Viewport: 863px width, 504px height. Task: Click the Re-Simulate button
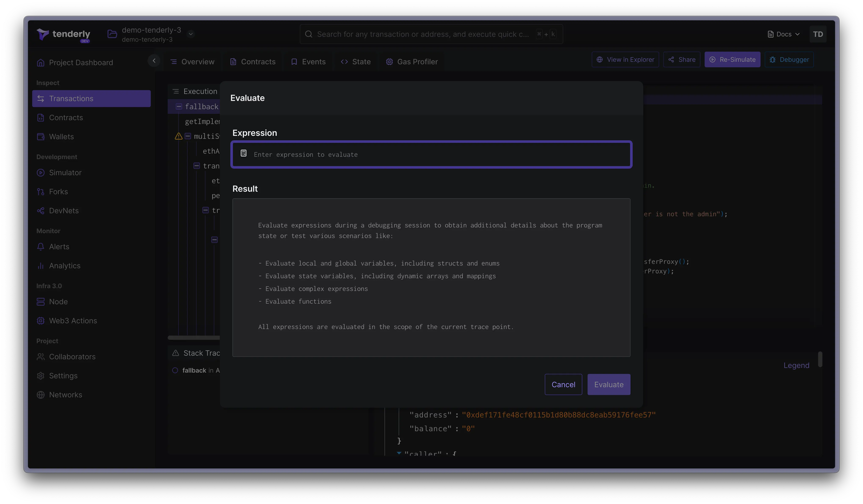tap(732, 59)
